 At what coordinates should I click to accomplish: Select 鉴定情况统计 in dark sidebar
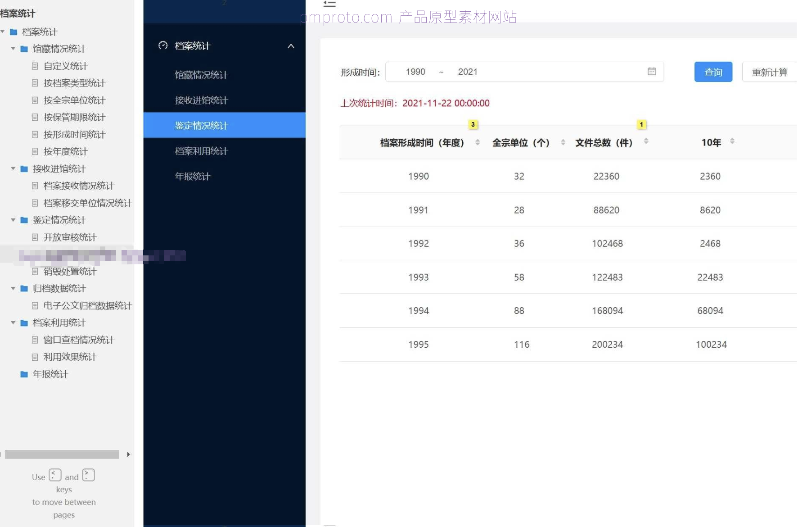(224, 125)
